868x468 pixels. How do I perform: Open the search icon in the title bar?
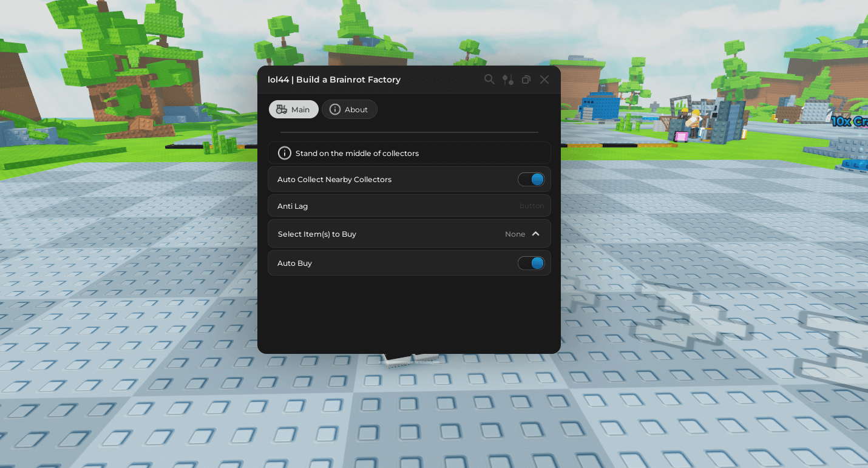pyautogui.click(x=489, y=80)
